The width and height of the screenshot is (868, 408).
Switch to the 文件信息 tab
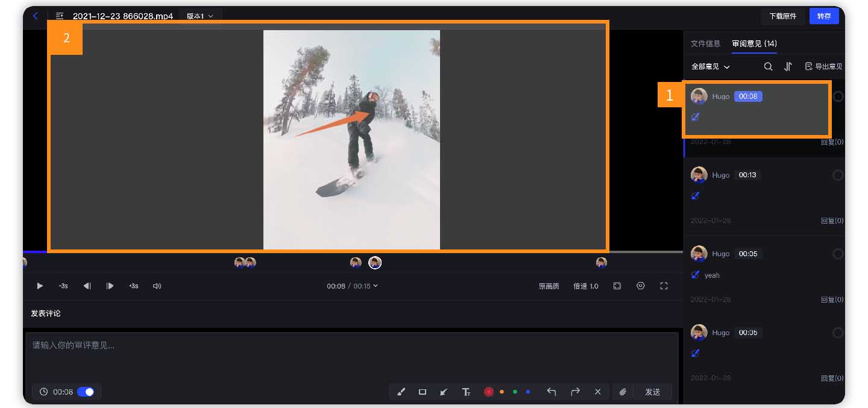[x=705, y=43]
